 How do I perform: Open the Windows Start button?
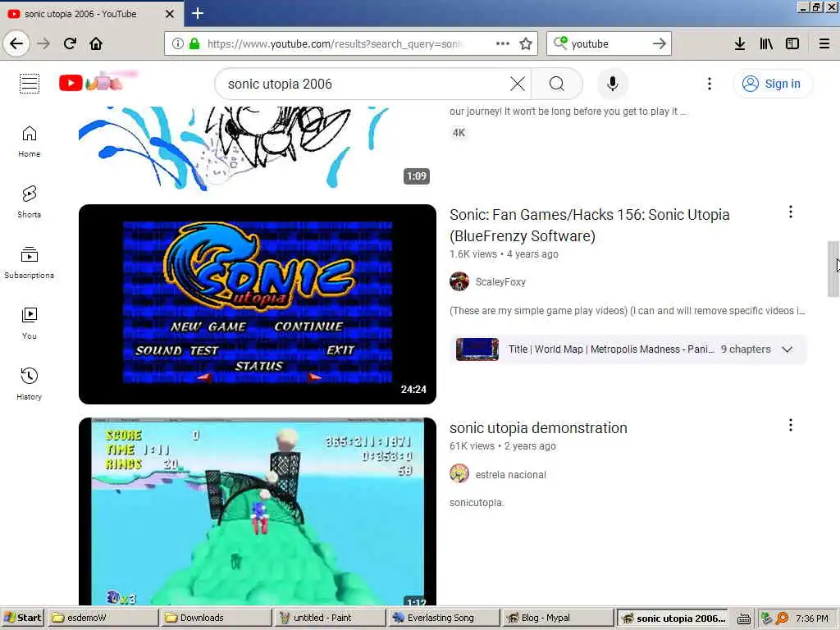pos(22,618)
